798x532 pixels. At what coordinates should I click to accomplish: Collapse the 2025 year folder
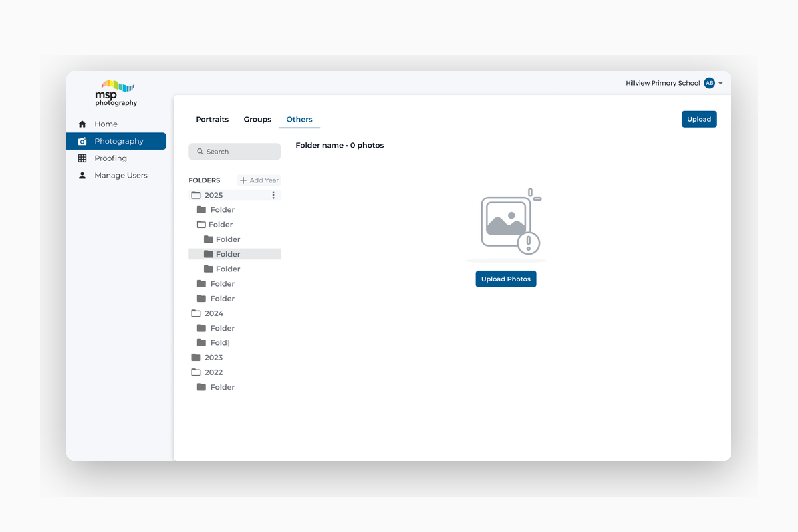pyautogui.click(x=196, y=195)
